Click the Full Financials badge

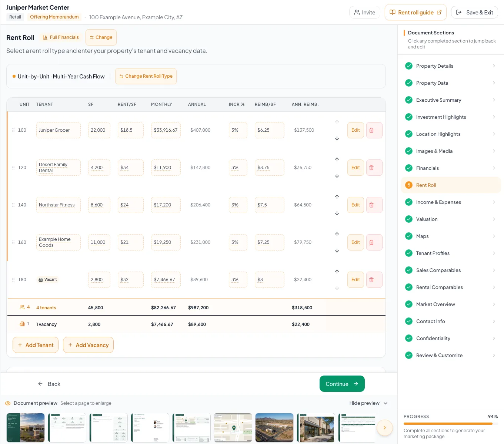(61, 37)
